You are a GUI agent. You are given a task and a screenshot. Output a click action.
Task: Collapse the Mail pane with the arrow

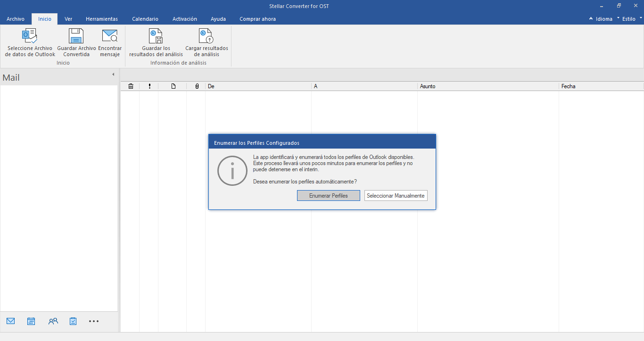[x=113, y=75]
